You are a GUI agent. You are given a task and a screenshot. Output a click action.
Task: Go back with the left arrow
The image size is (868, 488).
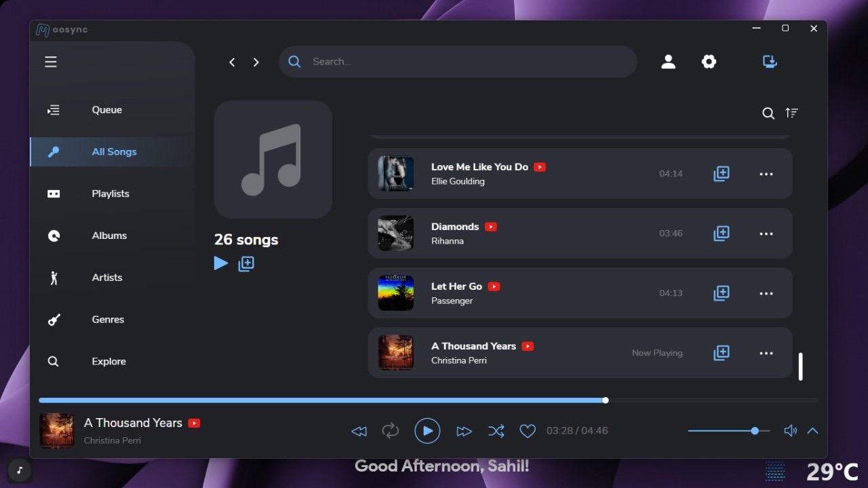pyautogui.click(x=232, y=62)
